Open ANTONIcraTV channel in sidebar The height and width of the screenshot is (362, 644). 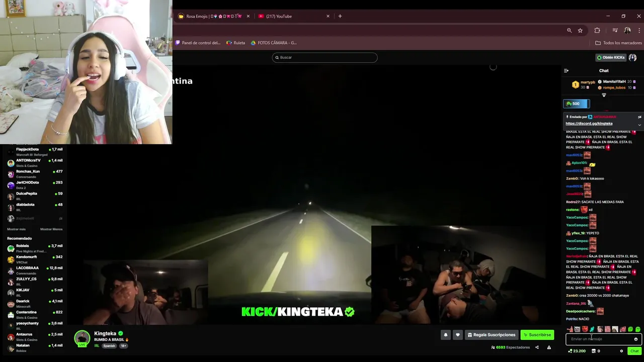tap(34, 162)
